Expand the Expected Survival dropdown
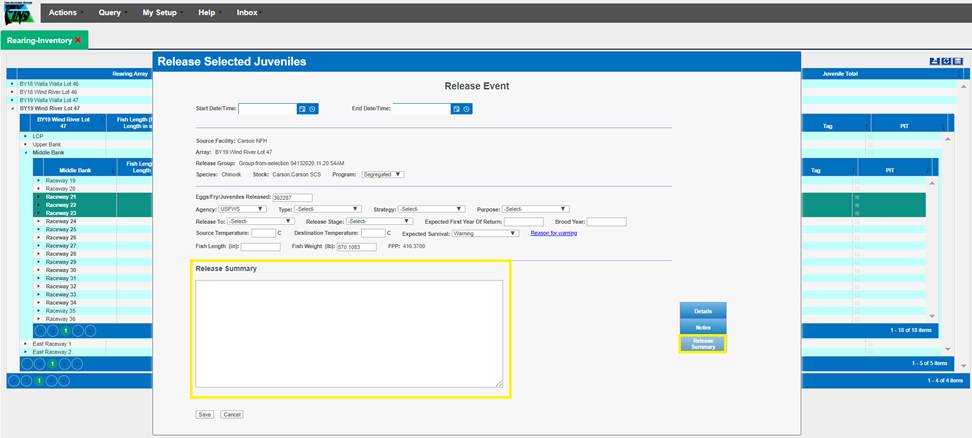Viewport: 972px width, 438px height. pos(485,233)
